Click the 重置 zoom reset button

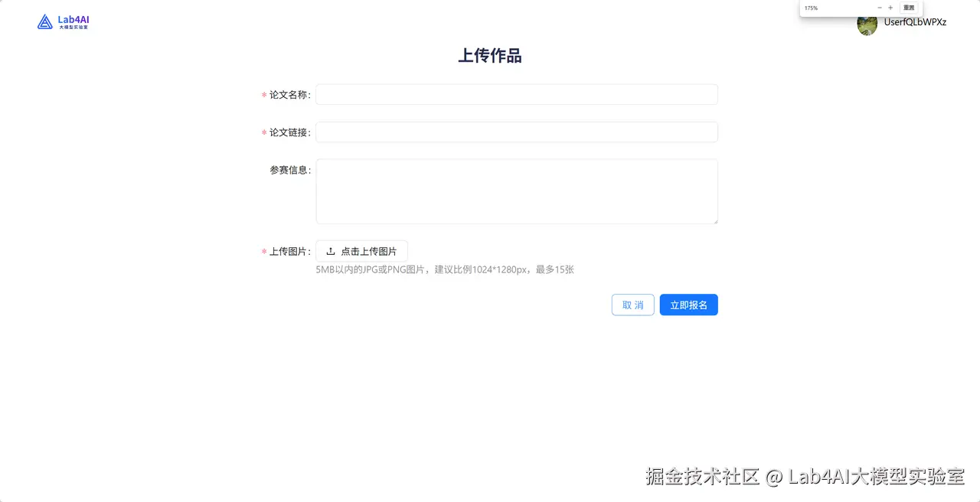pos(909,8)
